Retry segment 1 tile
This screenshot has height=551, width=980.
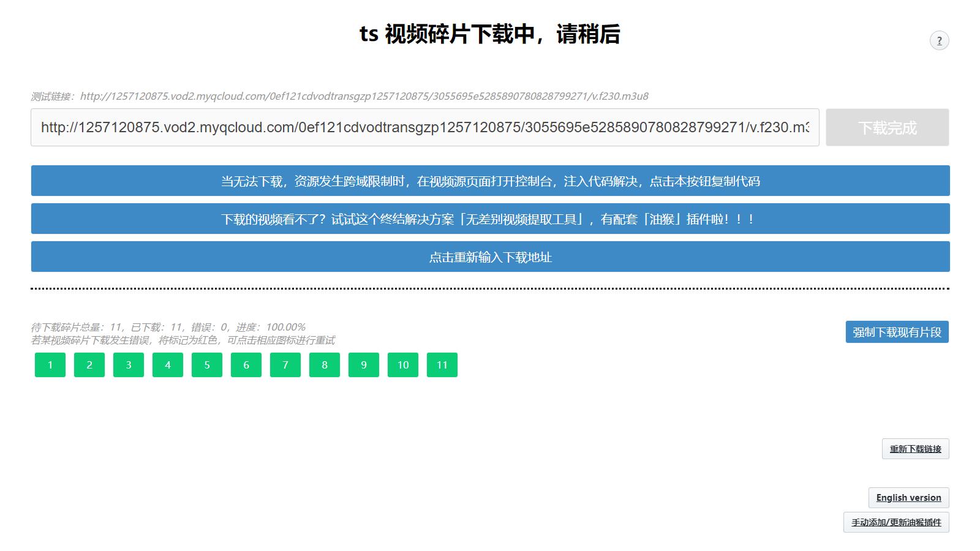tap(50, 365)
